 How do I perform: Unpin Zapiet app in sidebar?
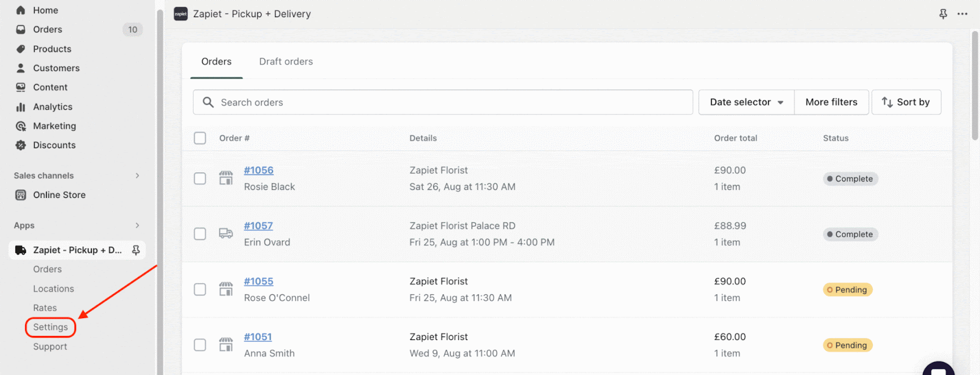pos(136,250)
